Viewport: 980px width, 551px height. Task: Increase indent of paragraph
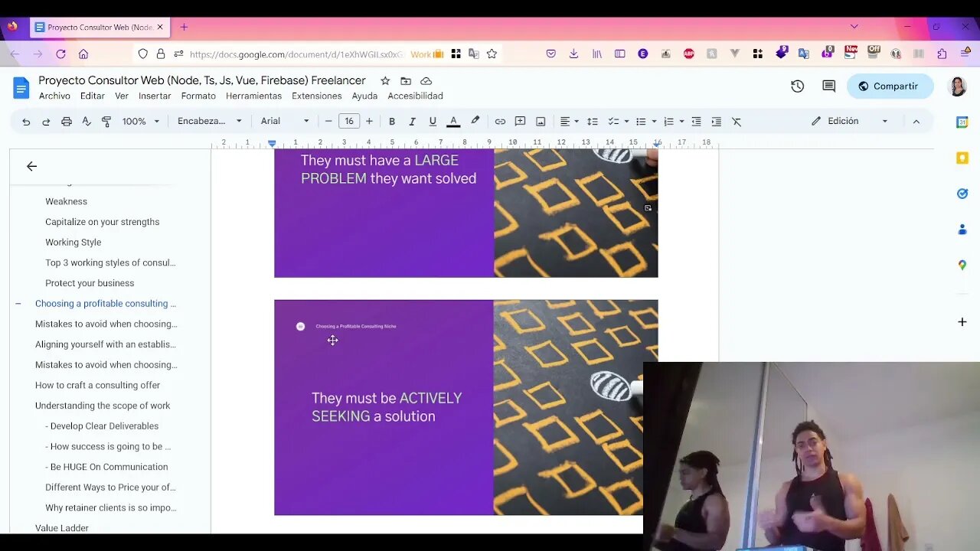pos(716,122)
